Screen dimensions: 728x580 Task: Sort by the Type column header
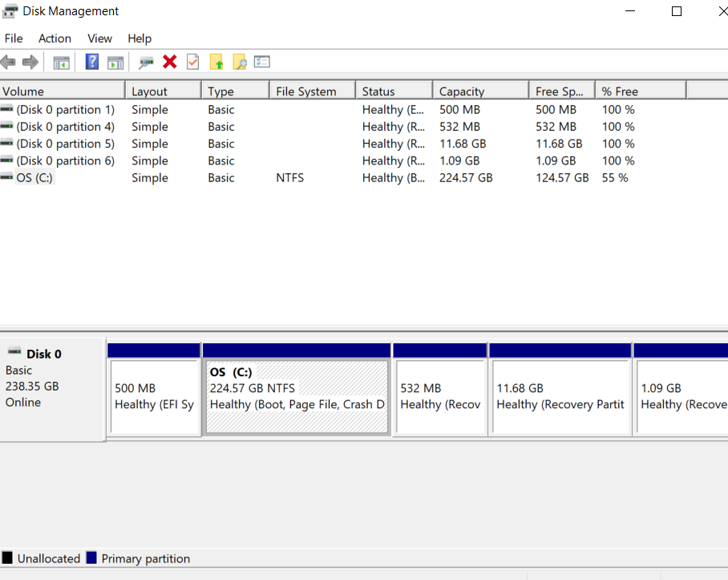tap(236, 91)
